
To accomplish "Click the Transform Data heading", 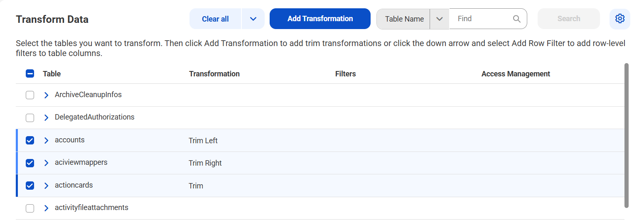I will point(52,19).
